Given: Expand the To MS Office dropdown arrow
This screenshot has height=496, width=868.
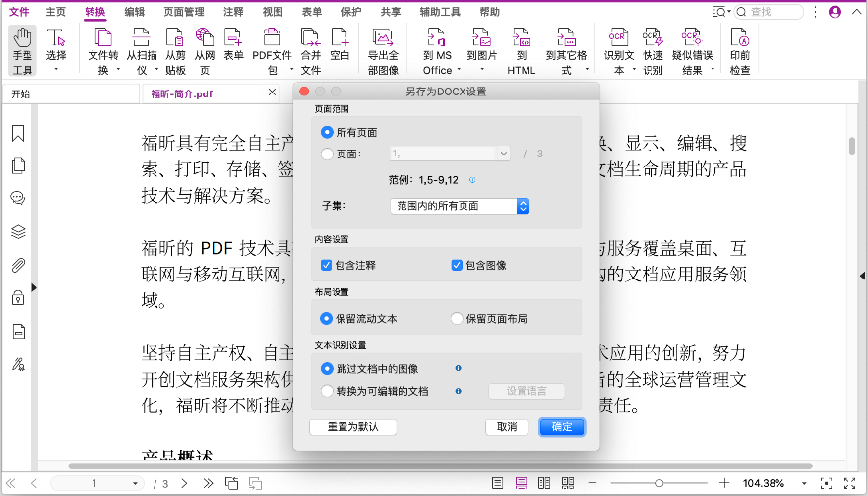Looking at the screenshot, I should [x=459, y=70].
